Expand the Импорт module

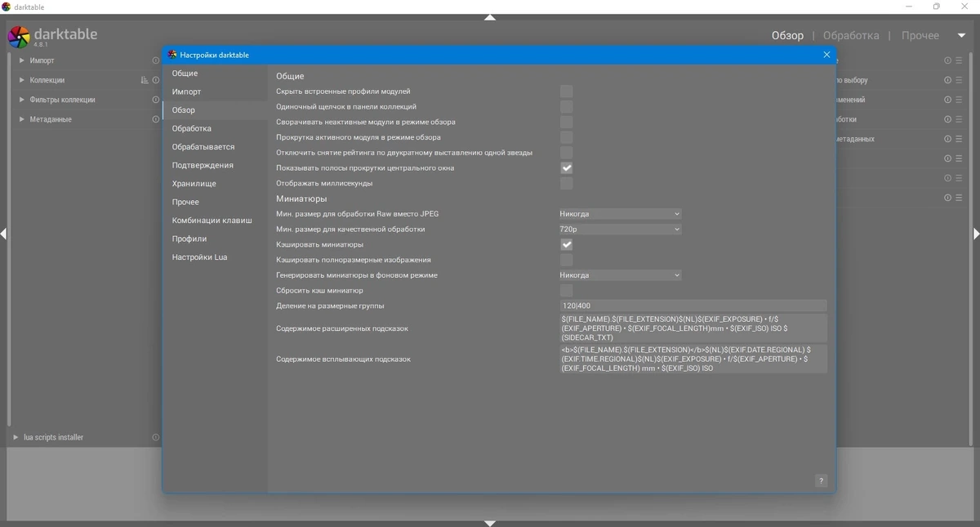[22, 60]
